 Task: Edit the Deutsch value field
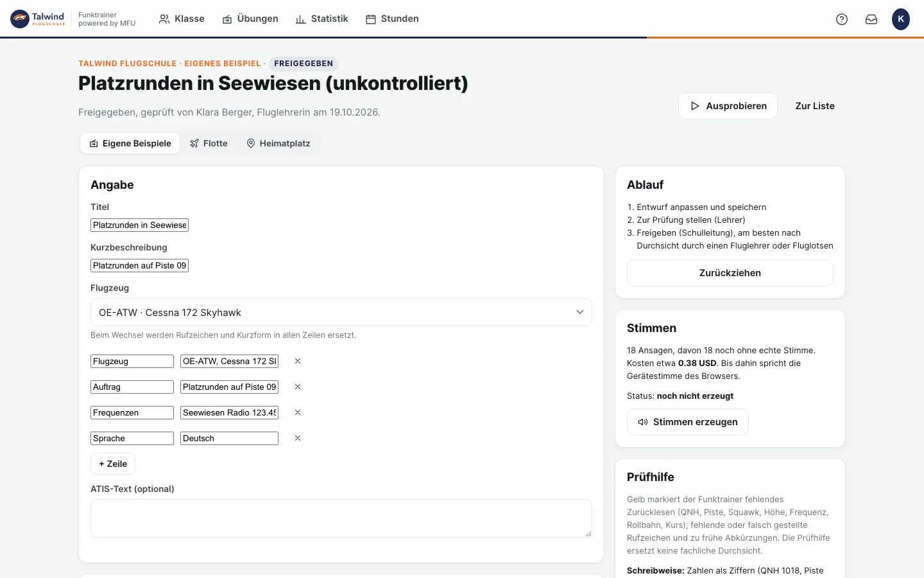pyautogui.click(x=229, y=439)
